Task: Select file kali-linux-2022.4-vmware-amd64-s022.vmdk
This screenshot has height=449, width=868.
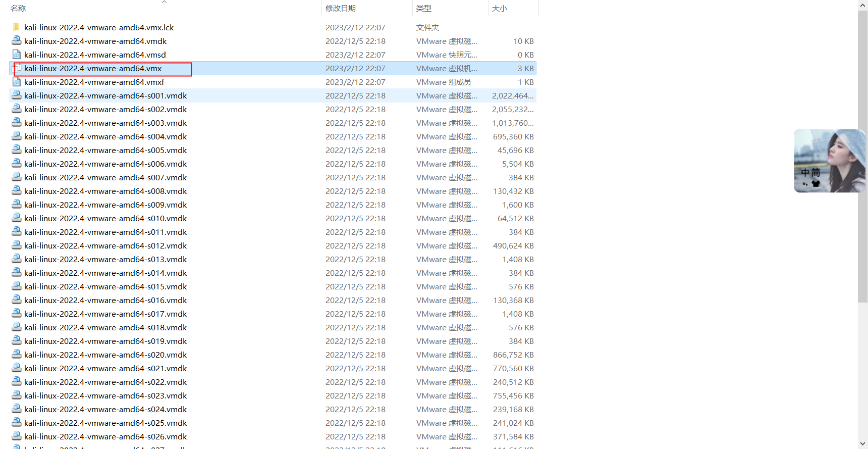Action: 105,382
